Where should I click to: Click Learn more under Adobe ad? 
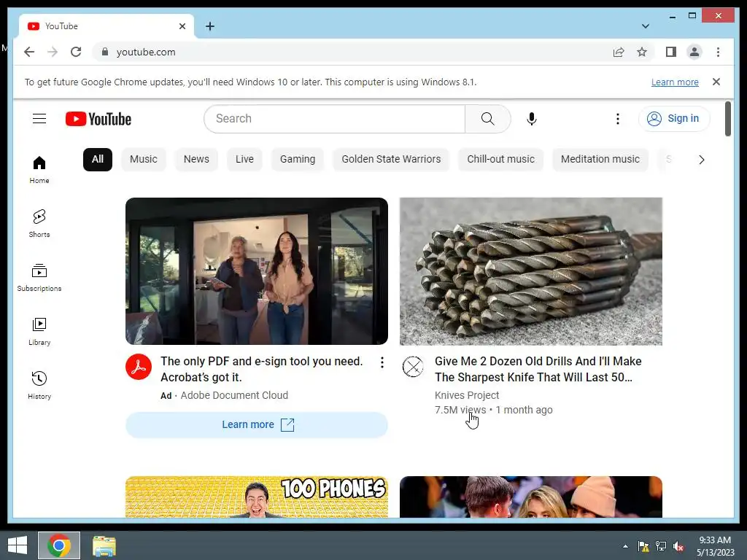pyautogui.click(x=257, y=425)
